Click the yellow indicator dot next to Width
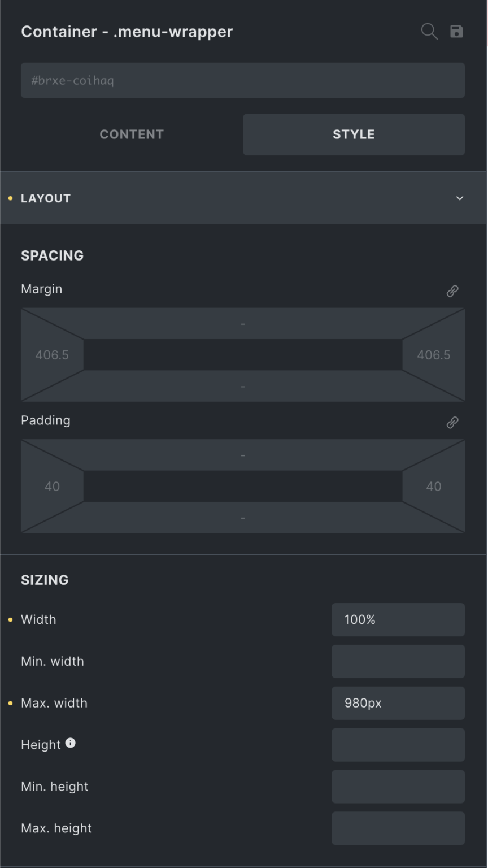488x868 pixels. [10, 619]
